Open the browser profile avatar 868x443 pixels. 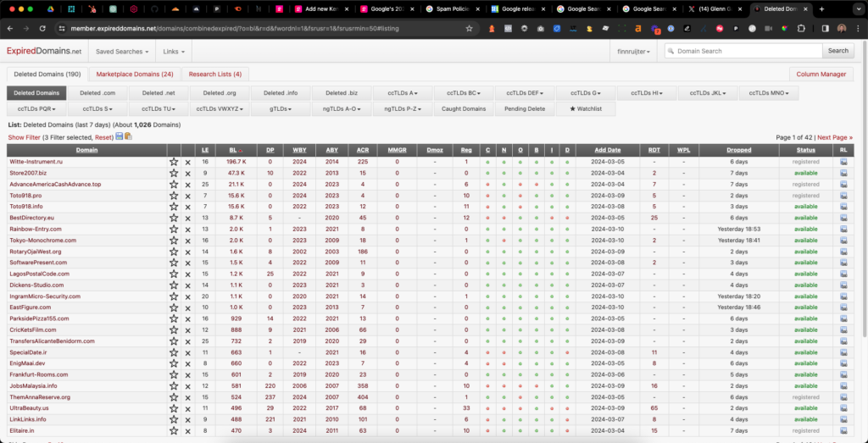click(842, 29)
